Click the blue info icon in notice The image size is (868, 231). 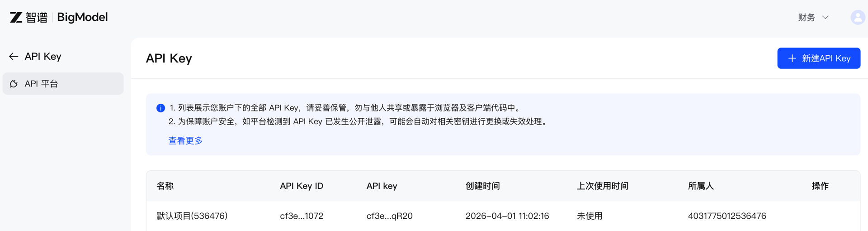point(160,108)
